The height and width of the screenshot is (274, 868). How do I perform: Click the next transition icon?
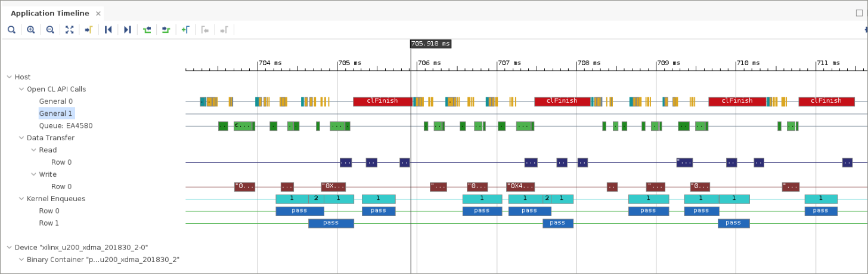point(166,29)
